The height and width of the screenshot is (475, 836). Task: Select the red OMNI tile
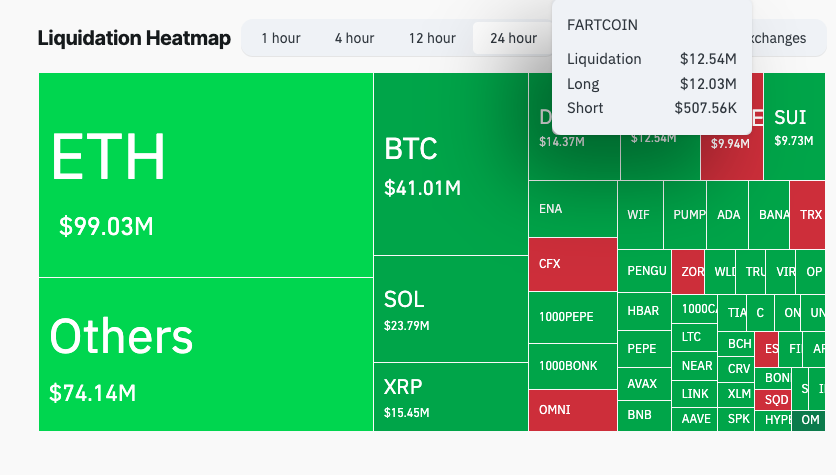(x=572, y=410)
